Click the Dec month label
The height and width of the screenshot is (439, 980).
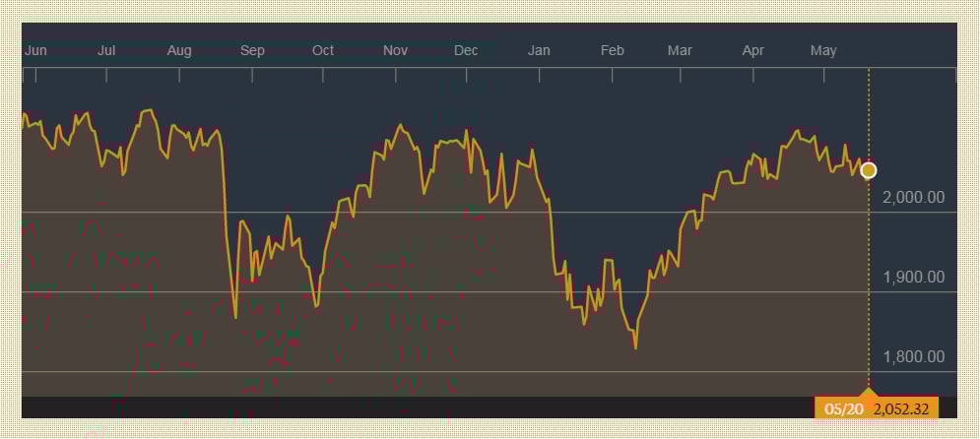coord(466,50)
